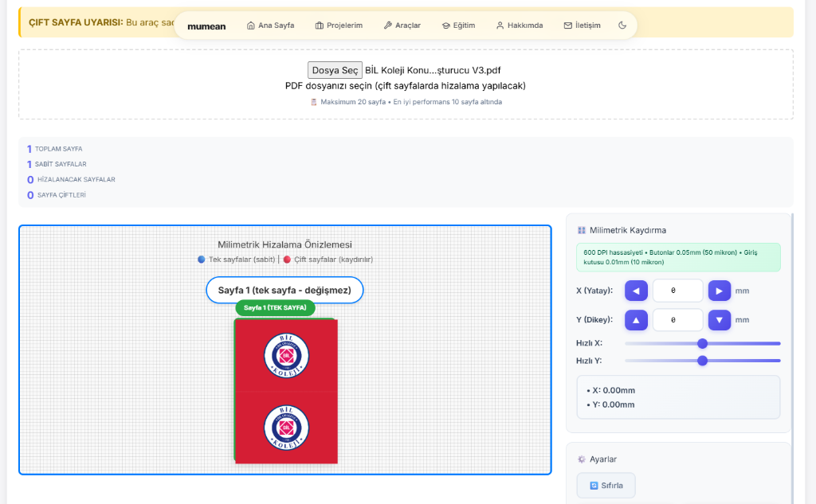Viewport: 816px width, 504px height.
Task: Click the green Sayfa 1 (TEK SAYFA) badge
Action: pyautogui.click(x=275, y=307)
